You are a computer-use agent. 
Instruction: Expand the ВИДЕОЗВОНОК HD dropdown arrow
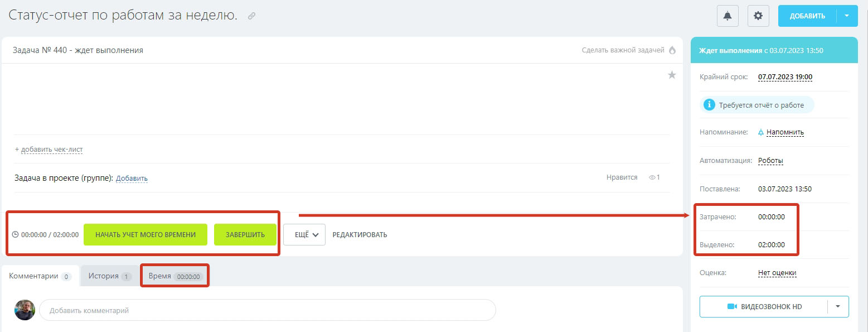click(x=838, y=306)
